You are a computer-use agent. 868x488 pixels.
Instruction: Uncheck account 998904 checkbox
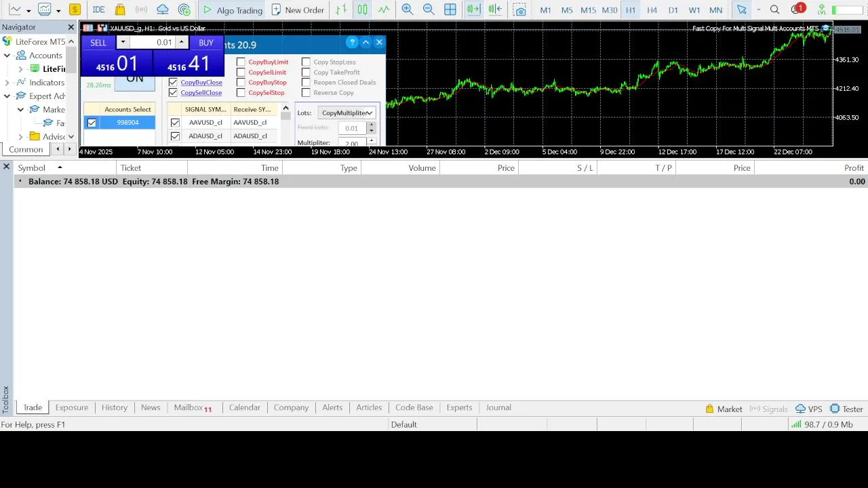coord(92,123)
